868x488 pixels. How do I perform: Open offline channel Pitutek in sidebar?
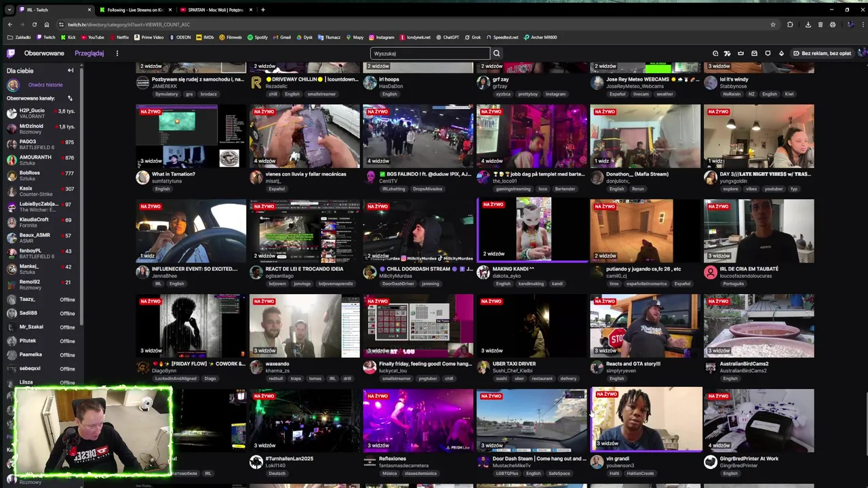tap(41, 341)
